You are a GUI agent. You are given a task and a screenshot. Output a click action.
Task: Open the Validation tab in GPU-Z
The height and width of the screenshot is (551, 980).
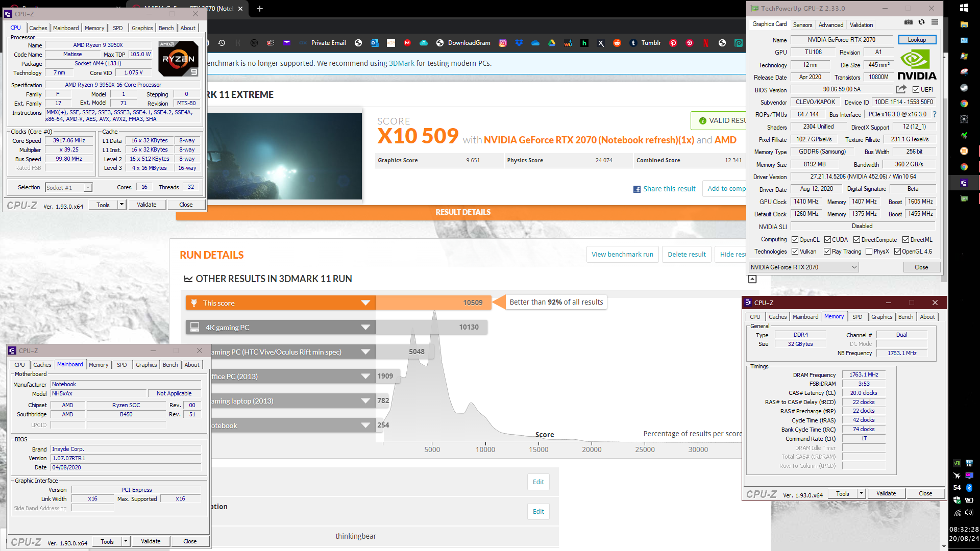[x=861, y=25]
